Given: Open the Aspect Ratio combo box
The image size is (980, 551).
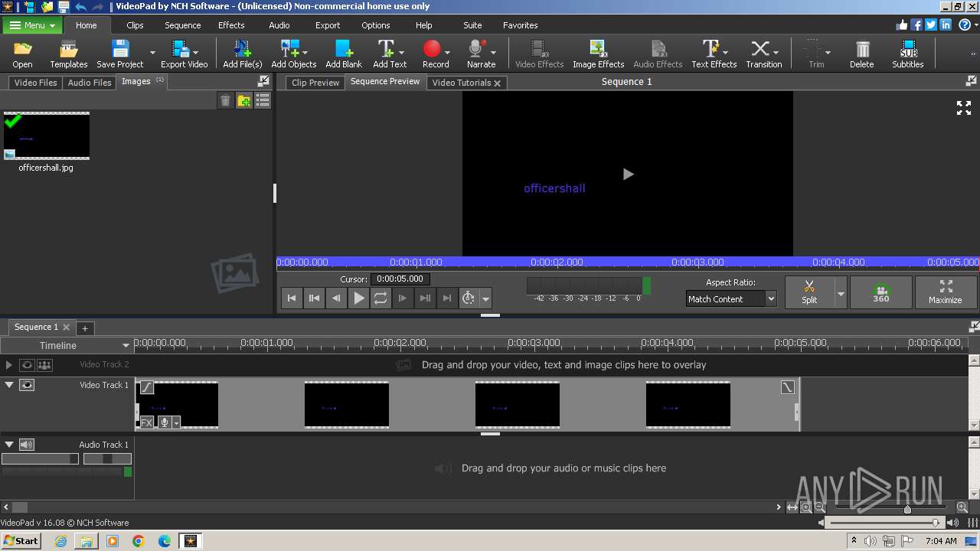Looking at the screenshot, I should pos(731,299).
